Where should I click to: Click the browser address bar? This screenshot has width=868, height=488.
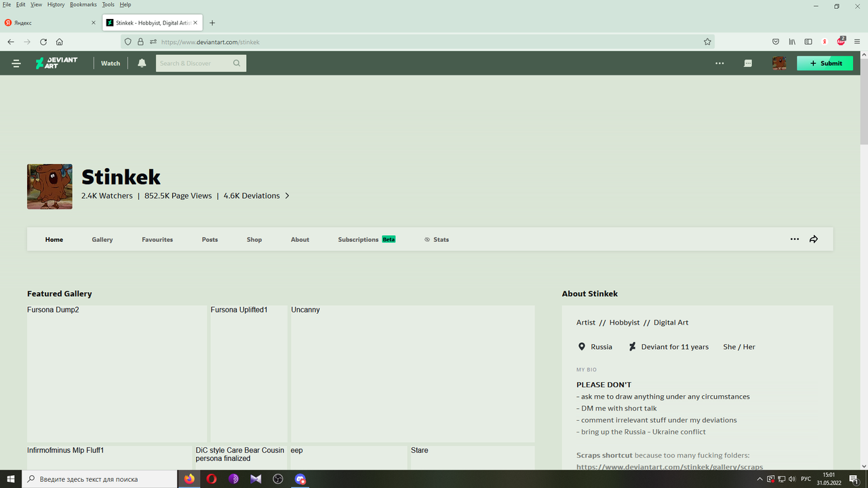tap(417, 41)
